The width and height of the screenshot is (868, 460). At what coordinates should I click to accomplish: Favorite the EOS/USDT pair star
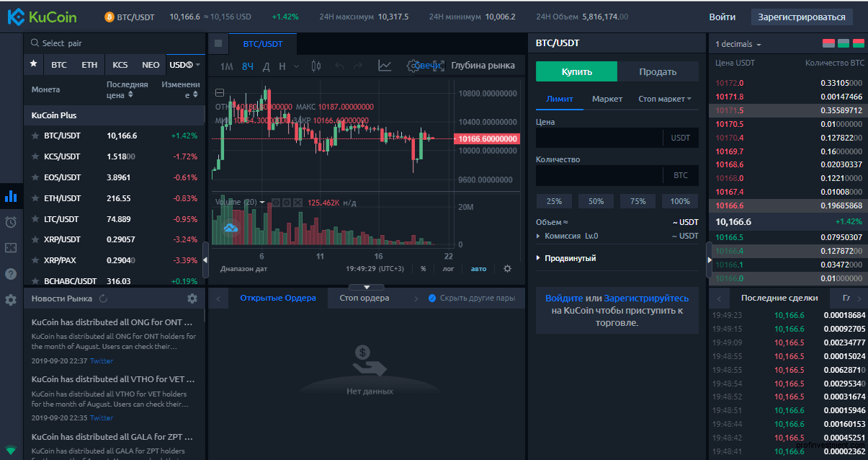coord(35,177)
